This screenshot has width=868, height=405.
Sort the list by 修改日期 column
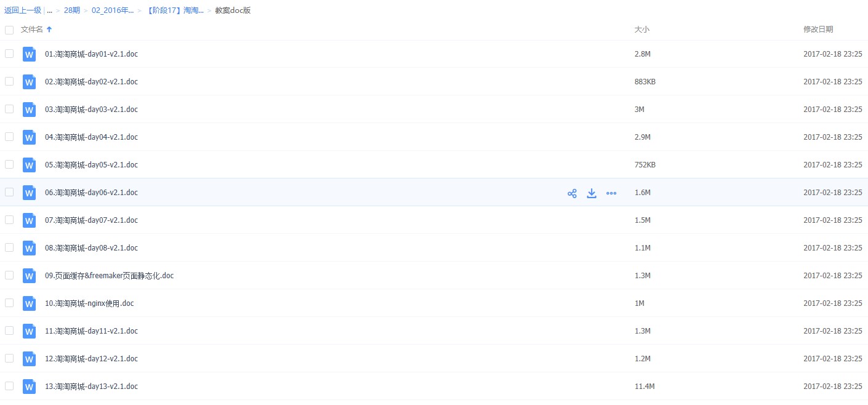point(818,30)
